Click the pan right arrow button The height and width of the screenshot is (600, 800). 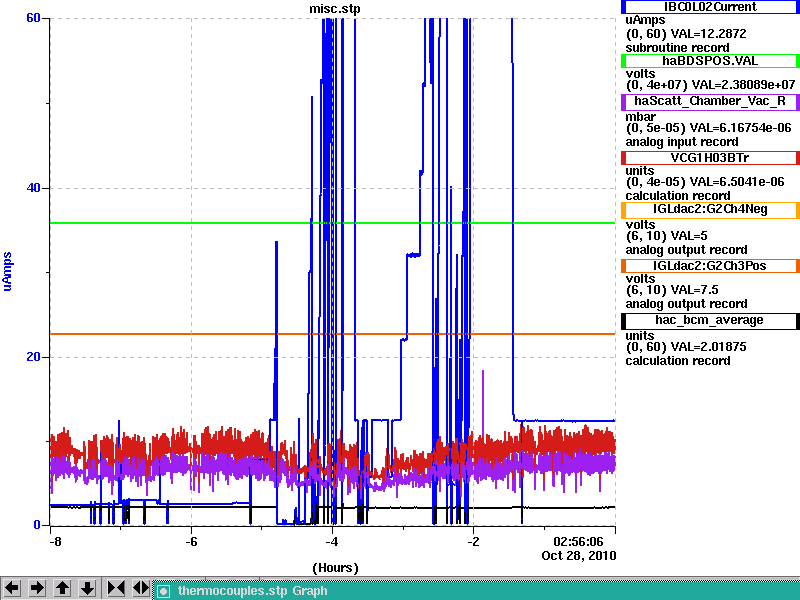click(x=37, y=588)
